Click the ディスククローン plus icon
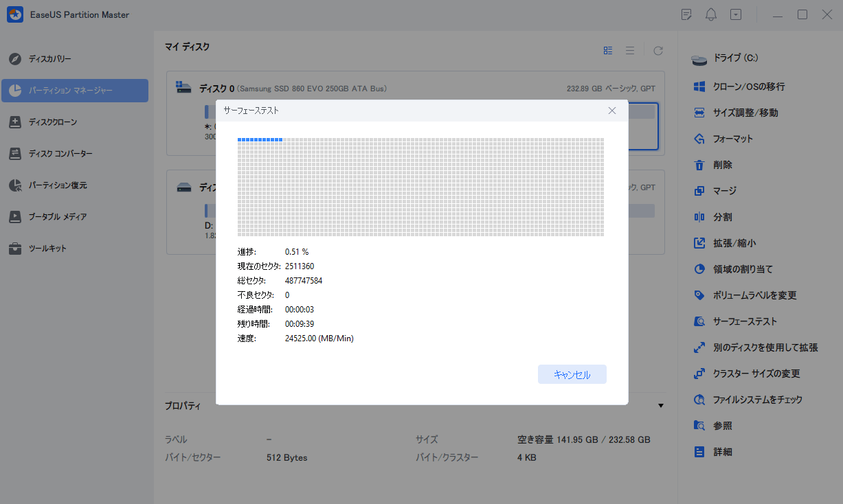Image resolution: width=843 pixels, height=504 pixels. point(15,122)
